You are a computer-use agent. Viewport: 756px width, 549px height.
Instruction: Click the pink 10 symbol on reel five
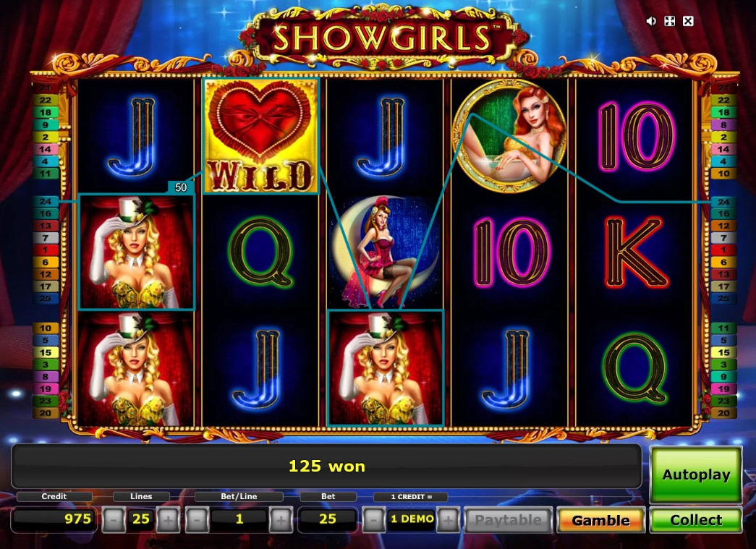(x=634, y=136)
